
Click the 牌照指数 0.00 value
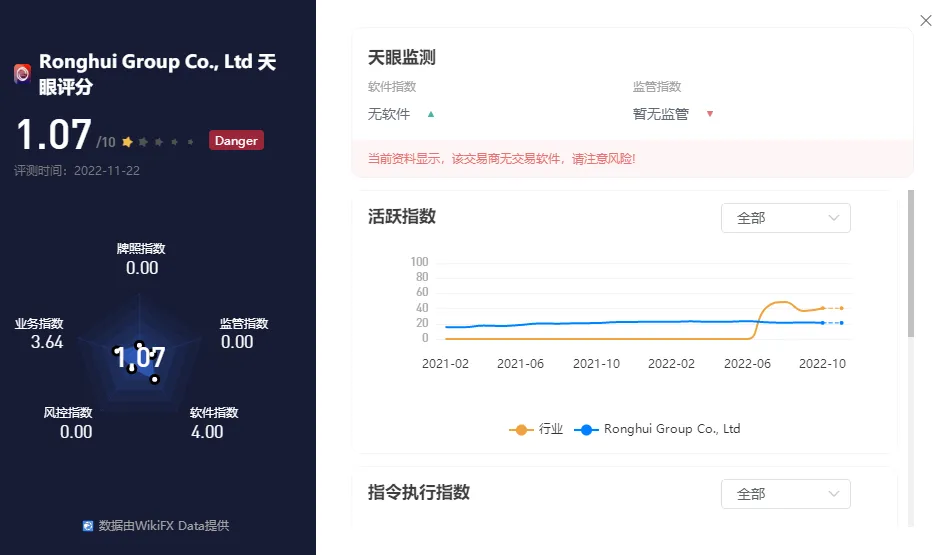[x=142, y=268]
